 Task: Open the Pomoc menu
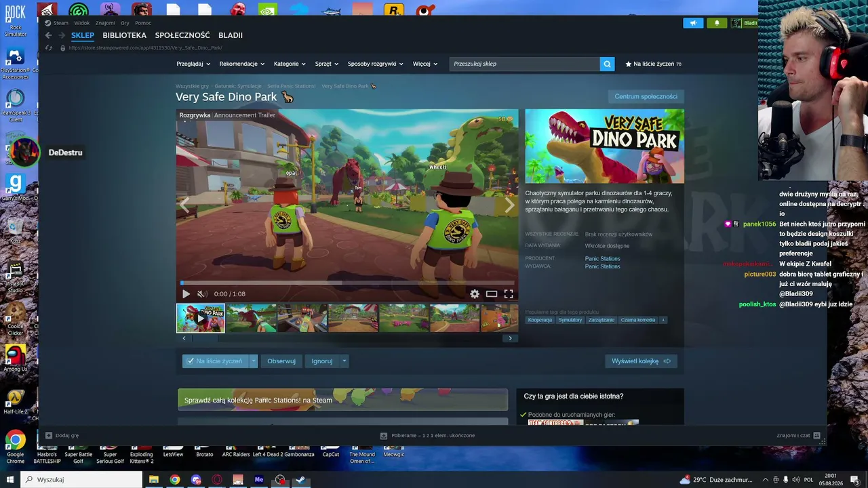(x=143, y=23)
